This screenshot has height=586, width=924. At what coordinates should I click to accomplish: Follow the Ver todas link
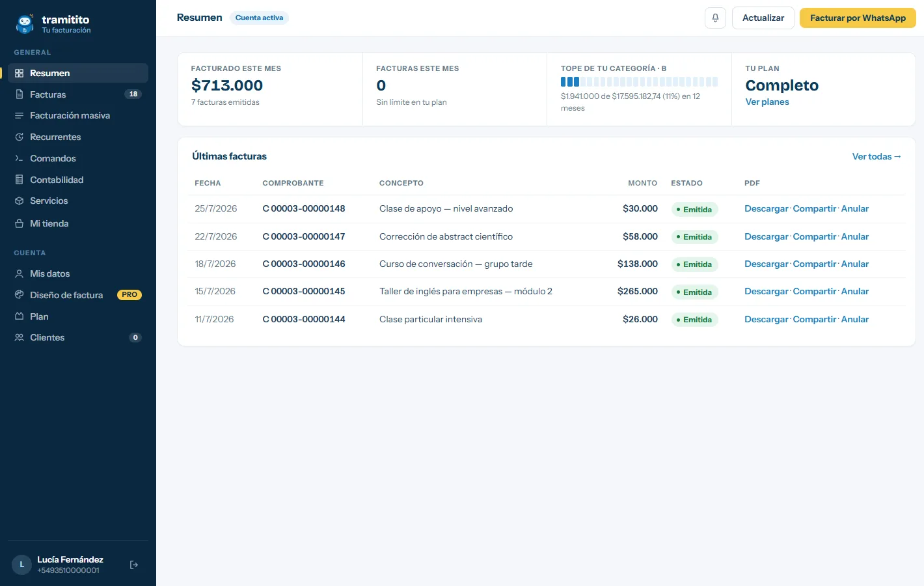tap(876, 156)
